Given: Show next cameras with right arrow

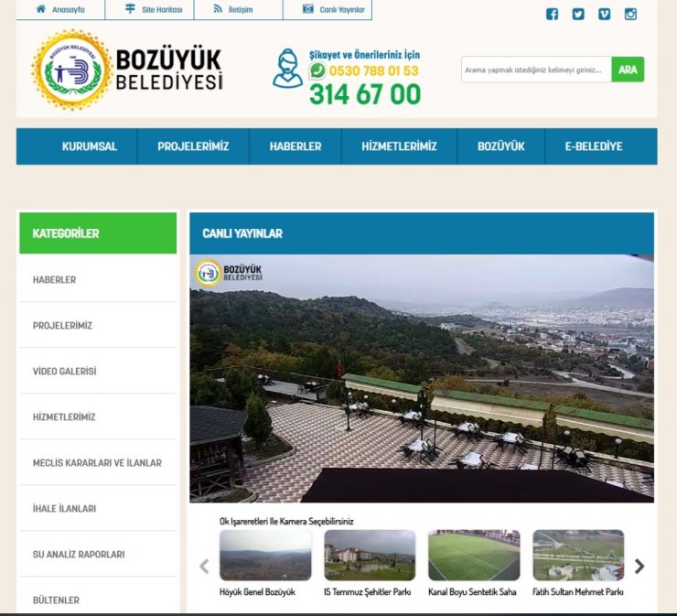Looking at the screenshot, I should click(x=639, y=566).
